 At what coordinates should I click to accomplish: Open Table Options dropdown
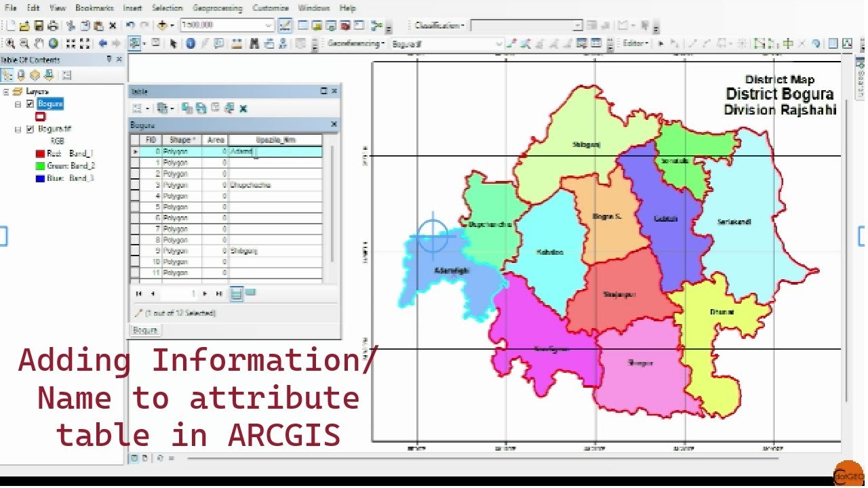[140, 108]
